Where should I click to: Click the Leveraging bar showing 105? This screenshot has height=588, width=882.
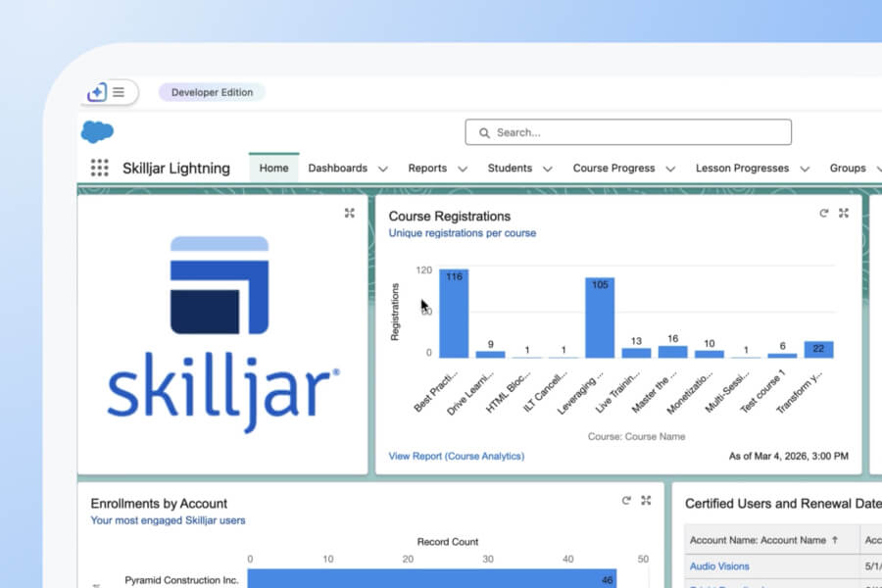[x=600, y=318]
